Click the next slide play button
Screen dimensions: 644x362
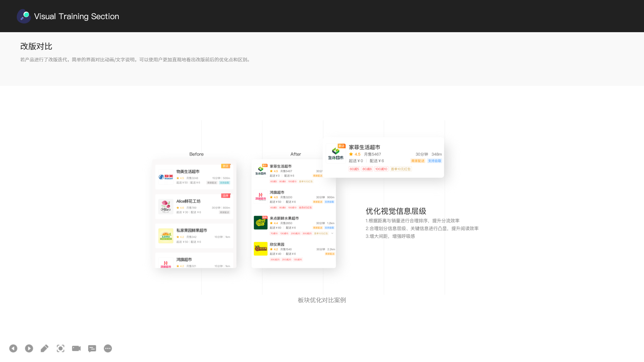pos(29,348)
